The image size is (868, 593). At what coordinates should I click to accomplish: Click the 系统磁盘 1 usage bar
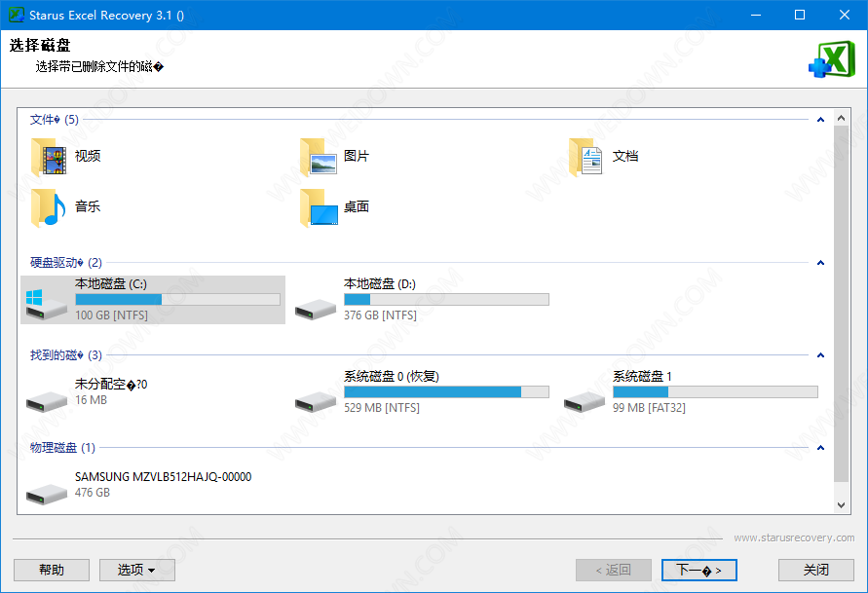(715, 391)
